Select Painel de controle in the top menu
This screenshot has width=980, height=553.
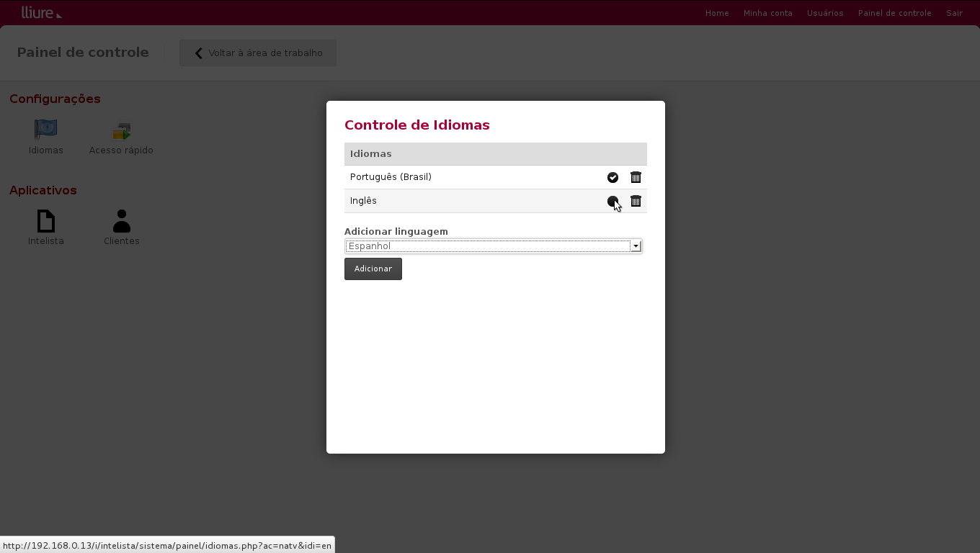(x=894, y=13)
